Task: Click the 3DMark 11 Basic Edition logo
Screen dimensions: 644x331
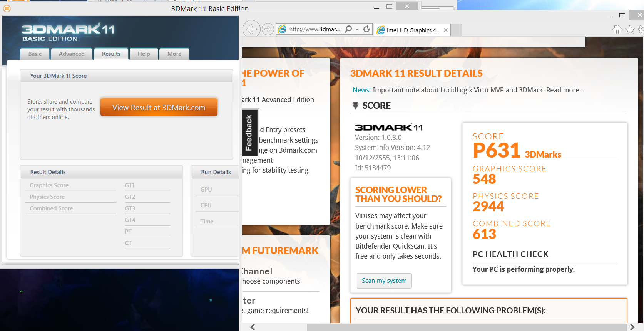Action: (x=68, y=32)
